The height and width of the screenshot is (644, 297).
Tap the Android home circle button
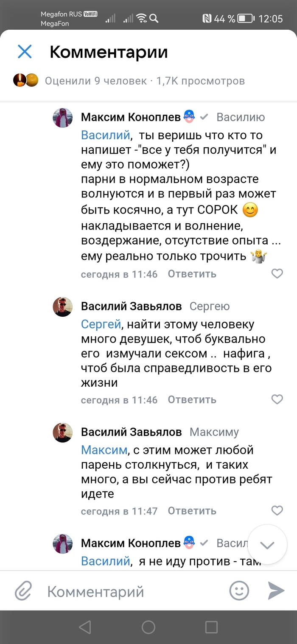click(x=148, y=627)
